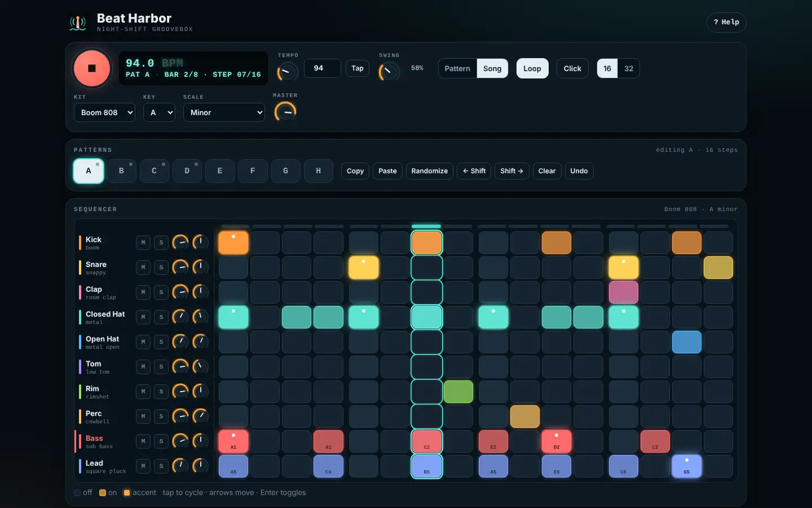Mute the Kick track
This screenshot has height=508, width=812.
click(x=143, y=243)
